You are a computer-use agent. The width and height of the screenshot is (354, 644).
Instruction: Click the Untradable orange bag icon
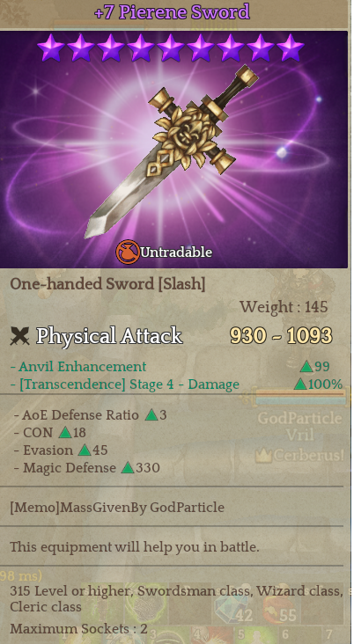128,252
